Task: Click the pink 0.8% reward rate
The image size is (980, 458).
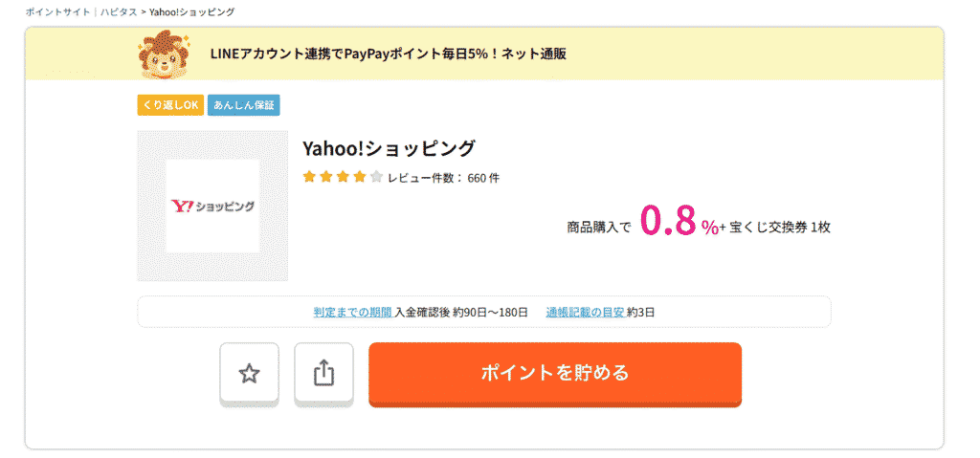Action: pos(679,222)
